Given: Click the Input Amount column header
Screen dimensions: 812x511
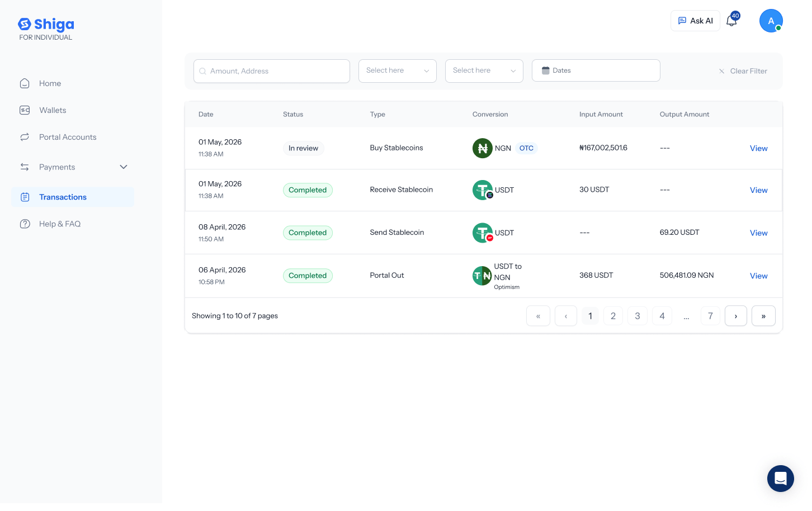Looking at the screenshot, I should [601, 114].
